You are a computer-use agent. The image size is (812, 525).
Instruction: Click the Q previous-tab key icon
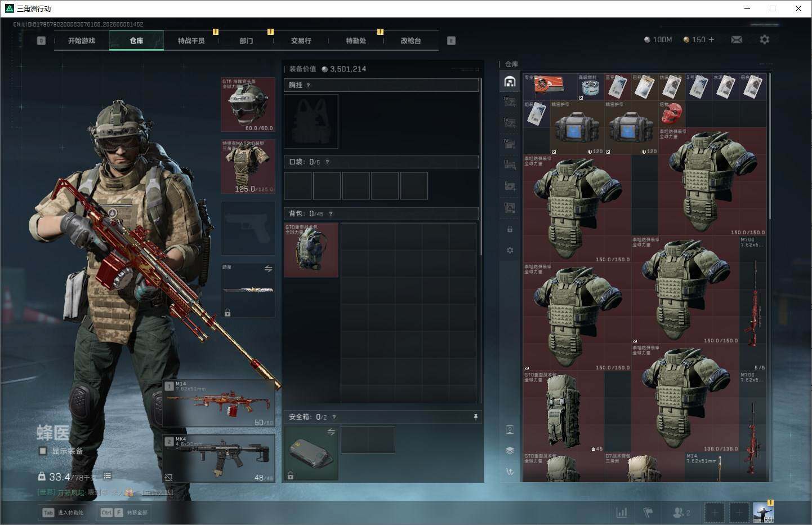(41, 41)
